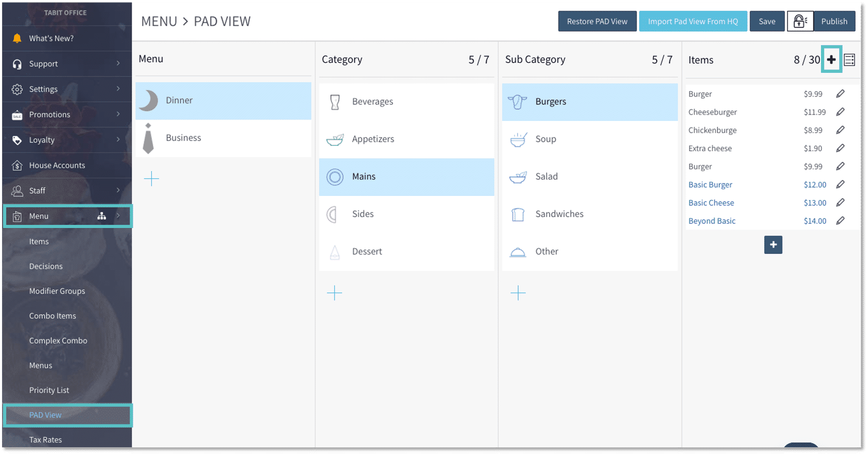Click the dark plus button below items list
Image resolution: width=868 pixels, height=455 pixels.
click(773, 245)
